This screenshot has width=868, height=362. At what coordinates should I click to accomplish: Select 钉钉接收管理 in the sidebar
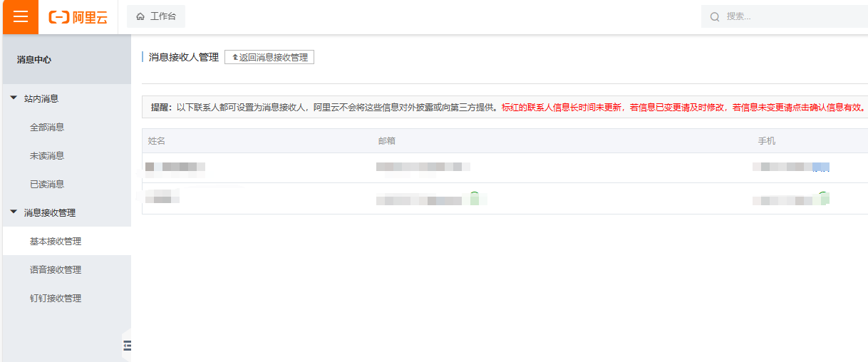[56, 298]
